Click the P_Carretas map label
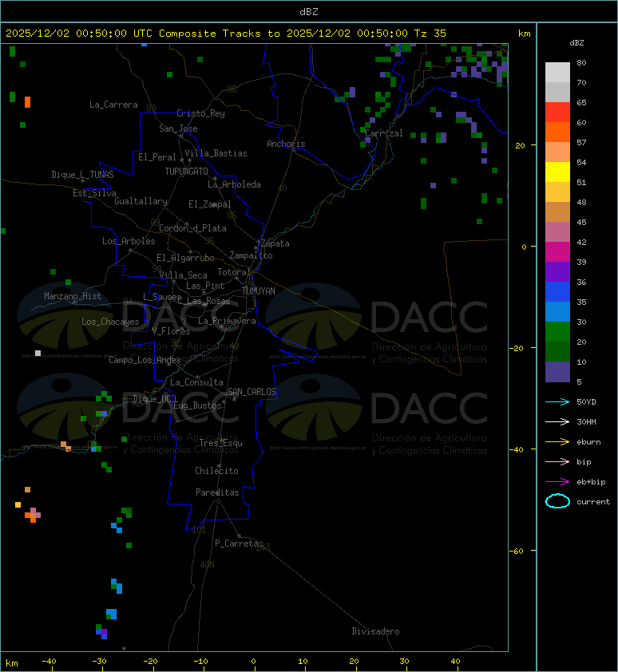618x672 pixels. [x=239, y=544]
